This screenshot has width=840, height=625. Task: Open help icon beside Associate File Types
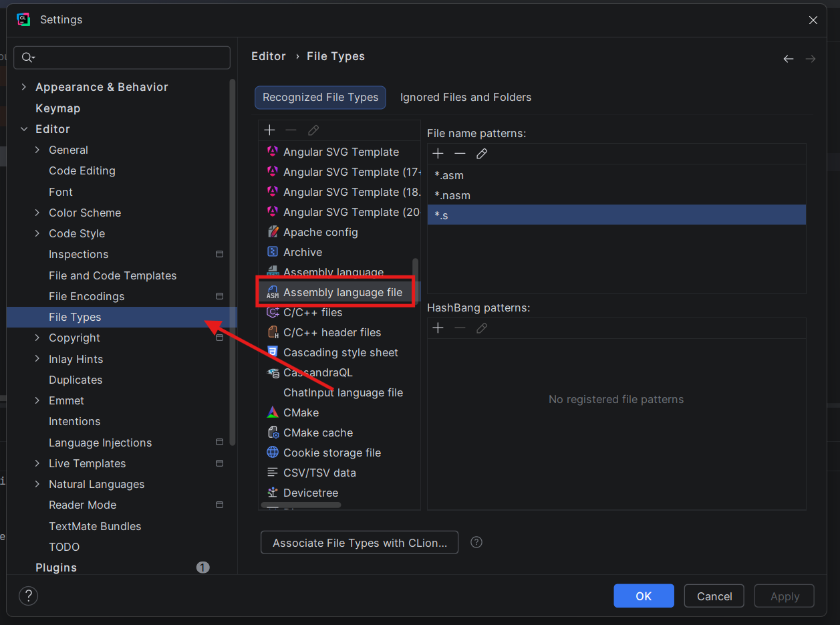[476, 542]
